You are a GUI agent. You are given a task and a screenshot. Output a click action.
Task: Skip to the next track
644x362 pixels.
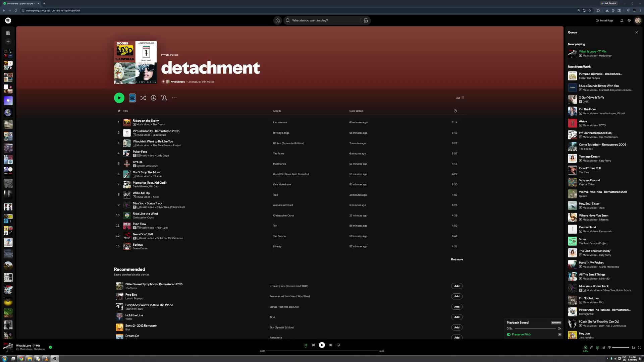(x=330, y=345)
